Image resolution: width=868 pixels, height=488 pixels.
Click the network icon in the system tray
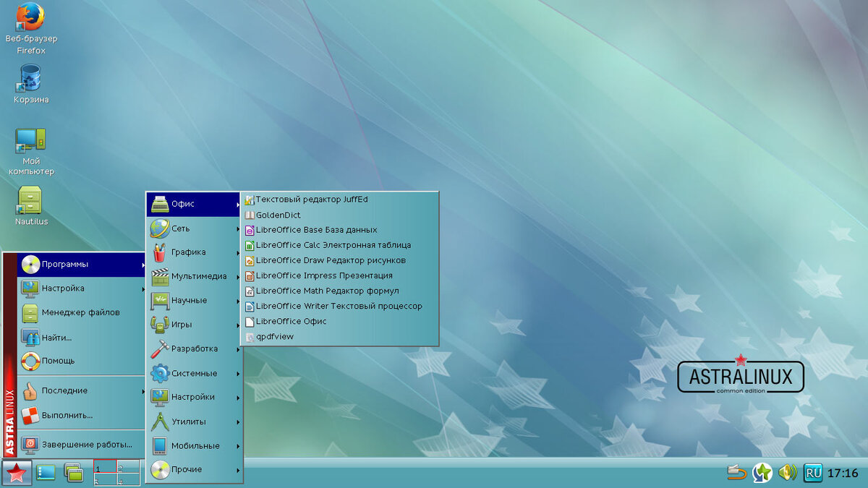[736, 473]
